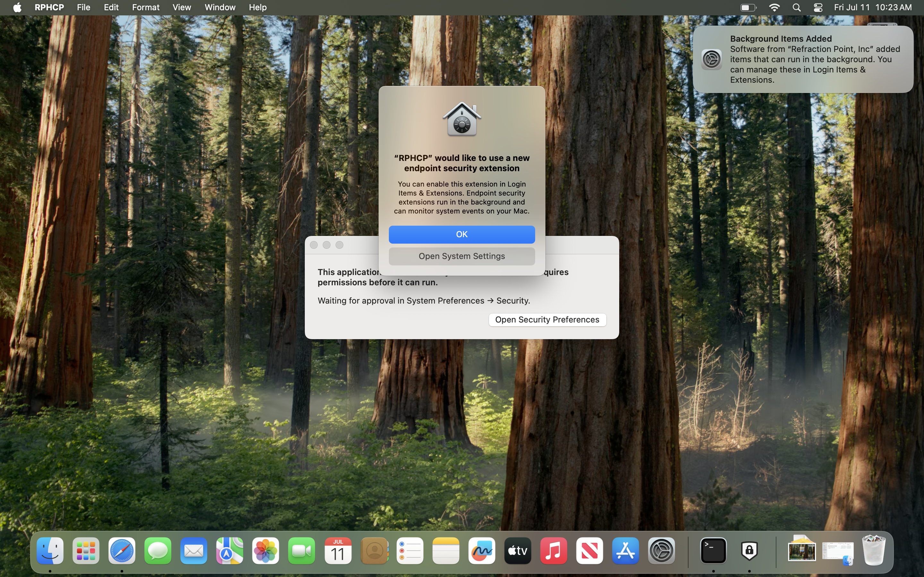
Task: Click Open Security Preferences button
Action: (547, 319)
